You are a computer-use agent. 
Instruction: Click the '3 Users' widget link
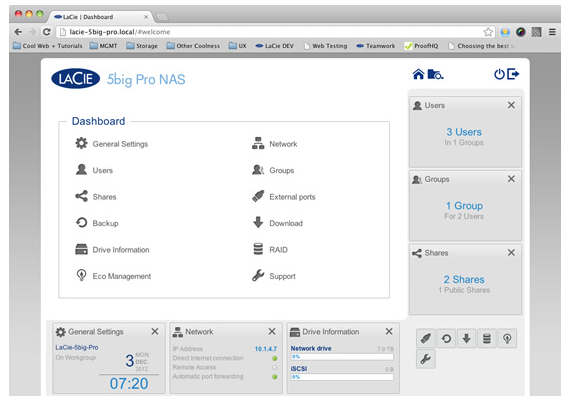coord(464,132)
